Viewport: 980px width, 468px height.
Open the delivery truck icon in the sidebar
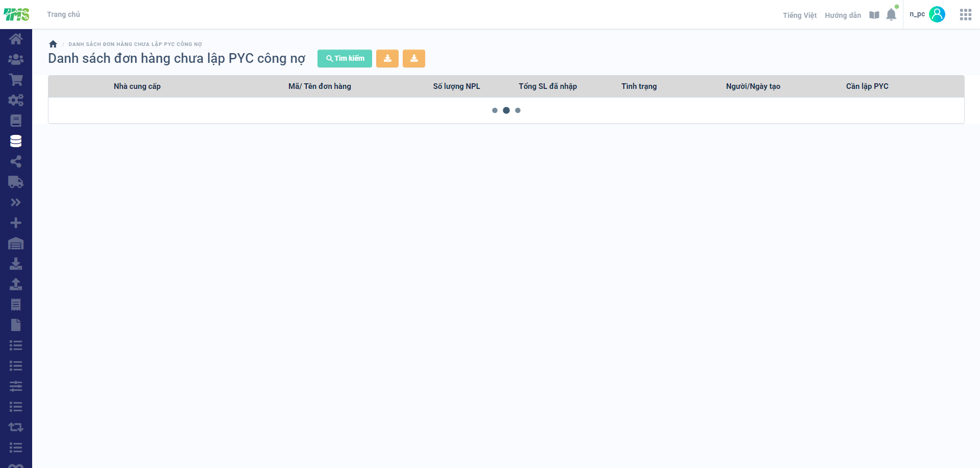point(16,182)
